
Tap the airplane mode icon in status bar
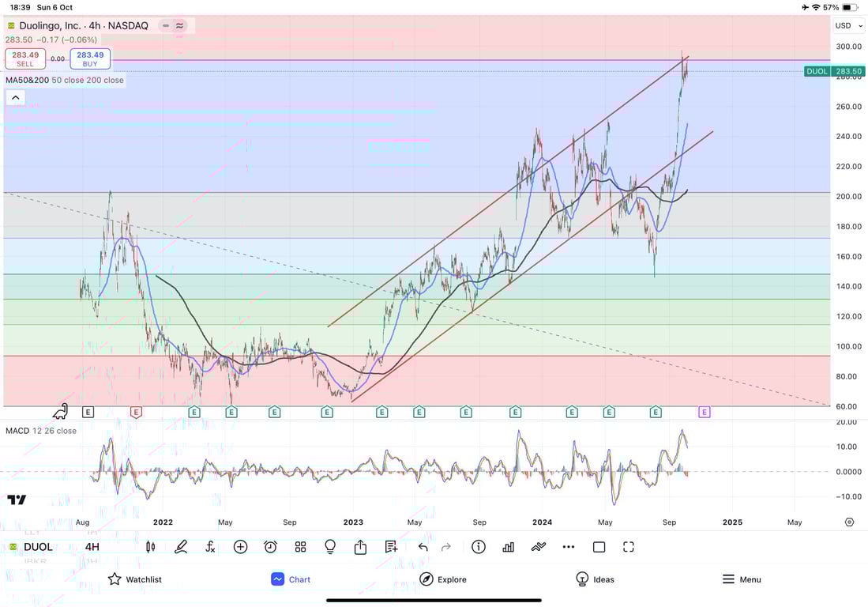click(x=805, y=8)
